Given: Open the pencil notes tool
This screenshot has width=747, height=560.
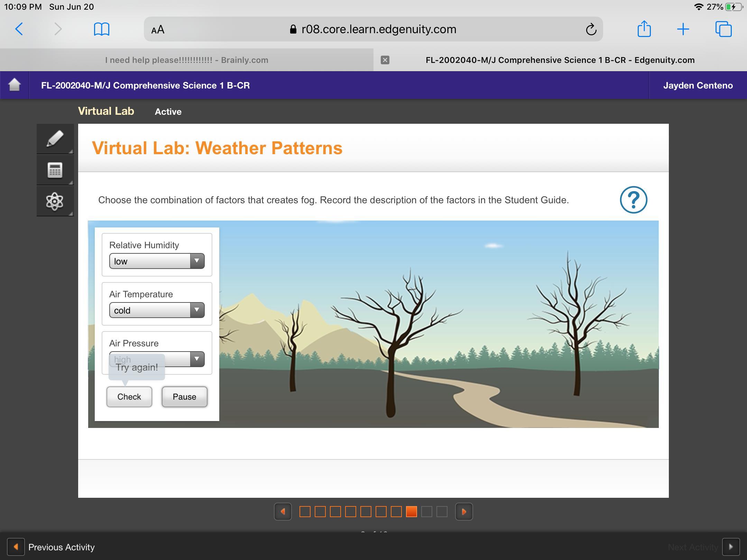Looking at the screenshot, I should coord(55,139).
